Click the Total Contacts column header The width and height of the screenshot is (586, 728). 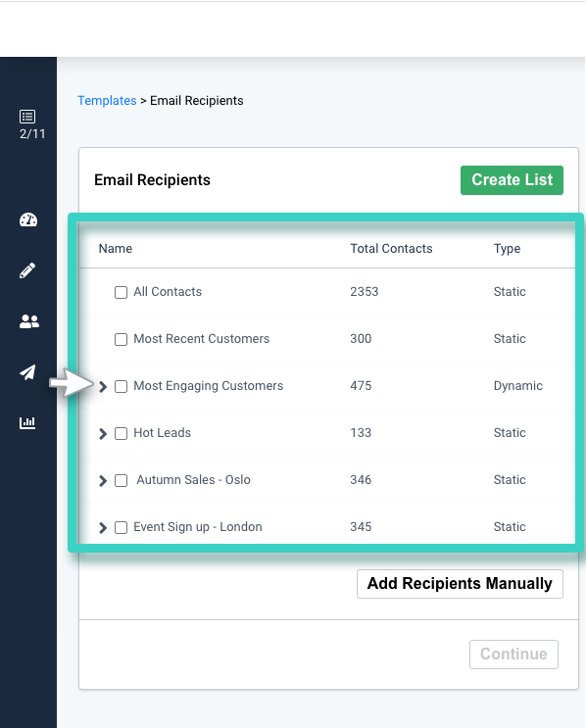click(x=391, y=249)
